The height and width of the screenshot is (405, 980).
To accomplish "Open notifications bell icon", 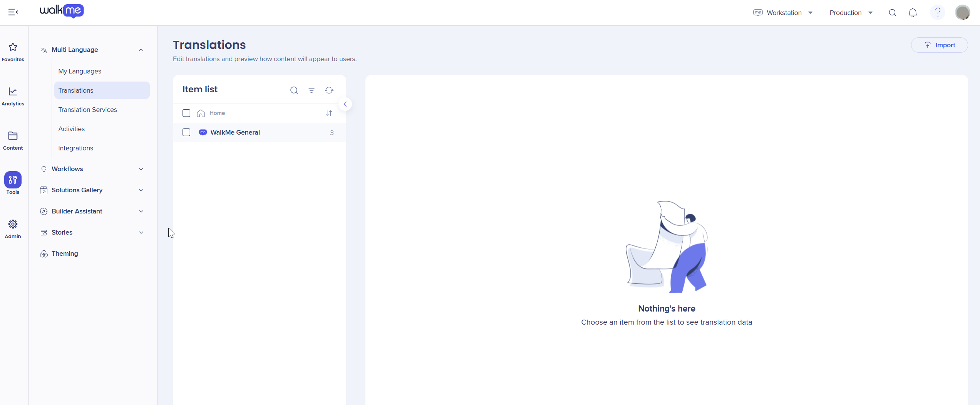I will pos(913,13).
